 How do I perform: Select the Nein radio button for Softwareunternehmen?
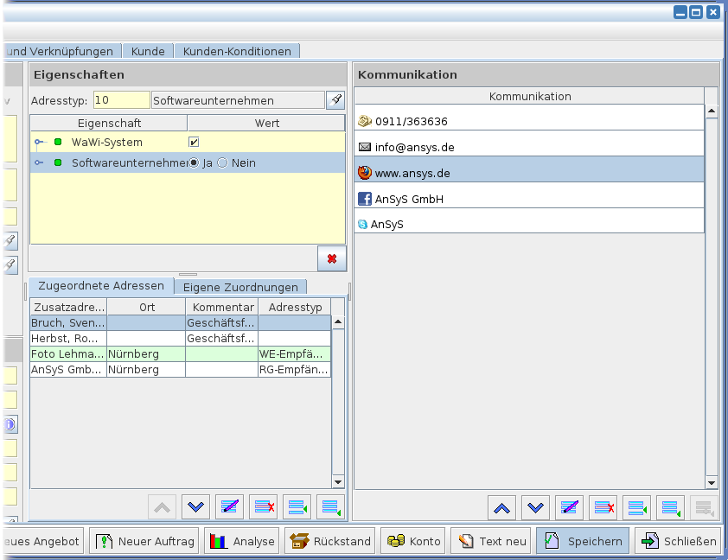tap(222, 162)
